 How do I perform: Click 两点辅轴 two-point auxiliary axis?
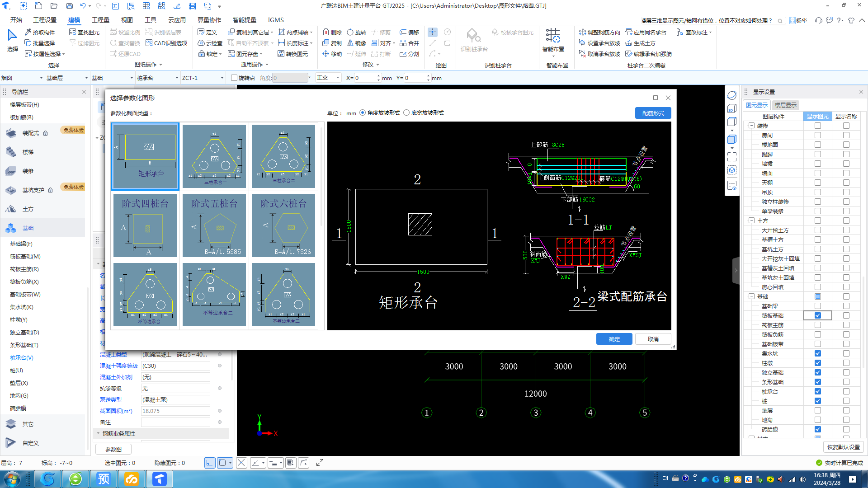click(x=295, y=32)
